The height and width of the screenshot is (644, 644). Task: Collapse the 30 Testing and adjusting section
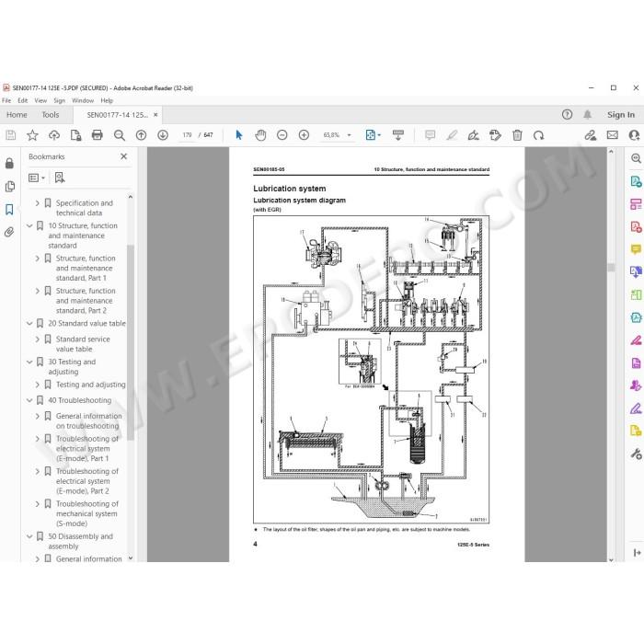[x=29, y=362]
